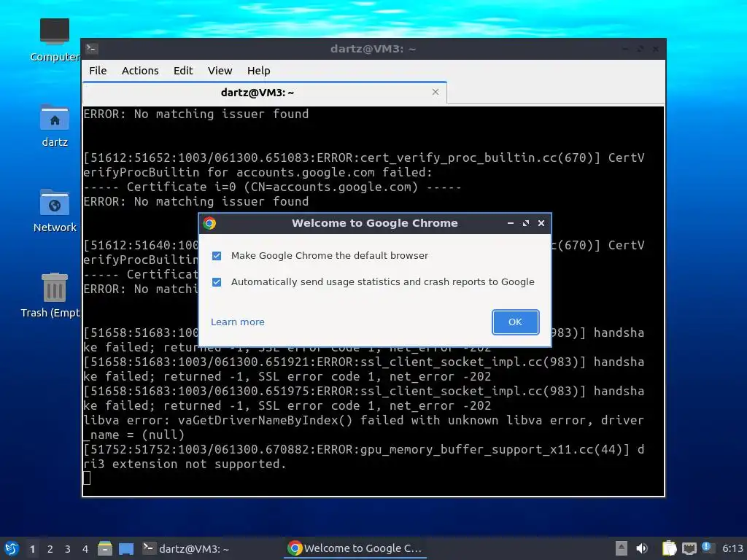Open the terminal File menu
This screenshot has height=560, width=747.
click(98, 71)
